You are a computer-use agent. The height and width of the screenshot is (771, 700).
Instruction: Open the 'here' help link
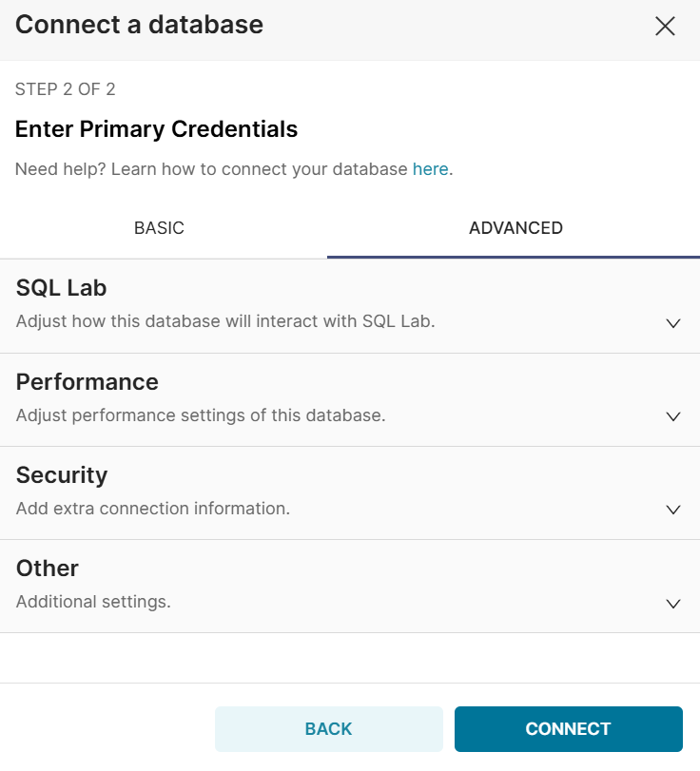point(430,169)
